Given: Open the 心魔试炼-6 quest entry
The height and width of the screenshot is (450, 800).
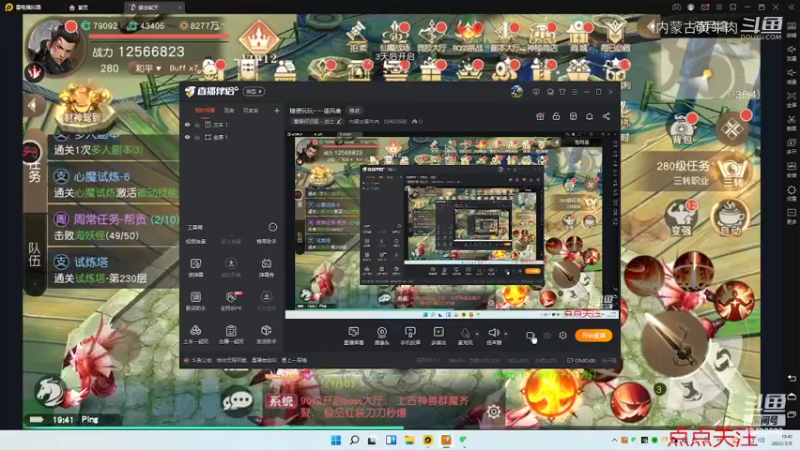Looking at the screenshot, I should (113, 184).
